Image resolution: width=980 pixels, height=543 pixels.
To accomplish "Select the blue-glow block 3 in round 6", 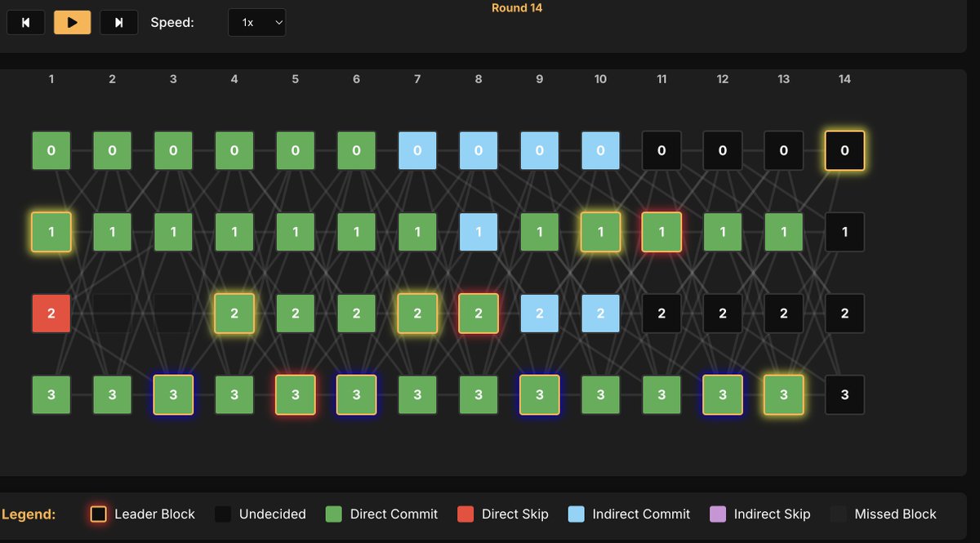I will pos(357,395).
